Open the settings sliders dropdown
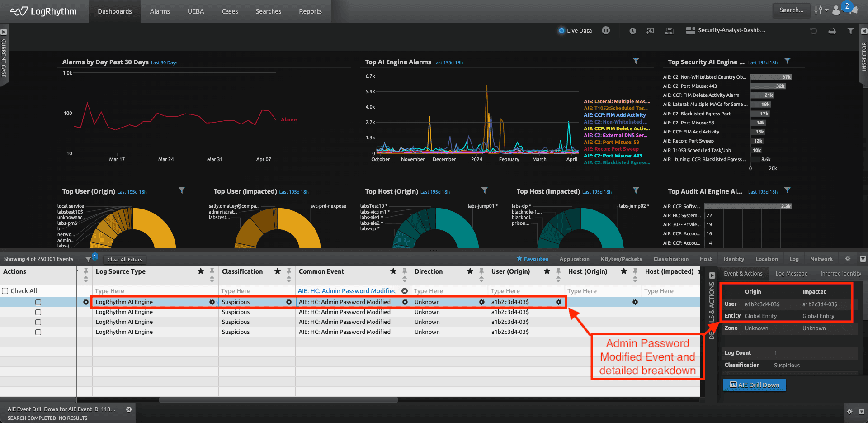The width and height of the screenshot is (868, 423). click(821, 10)
